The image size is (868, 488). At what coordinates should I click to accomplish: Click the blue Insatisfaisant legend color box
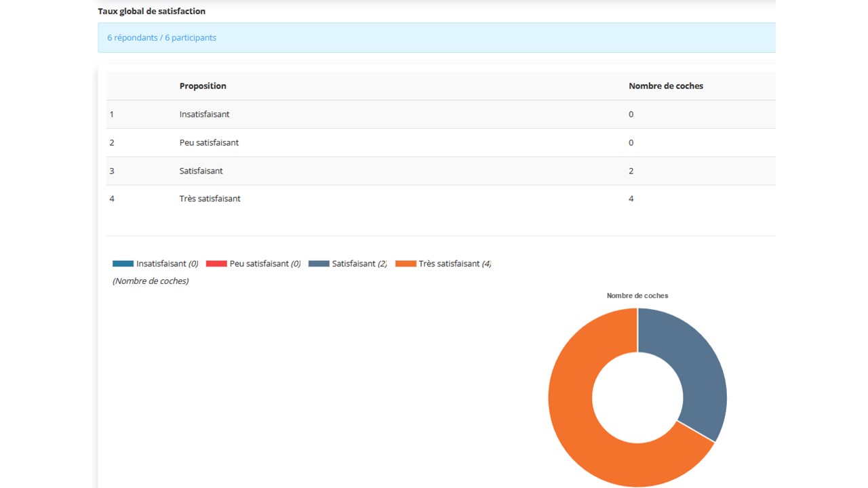click(x=123, y=264)
